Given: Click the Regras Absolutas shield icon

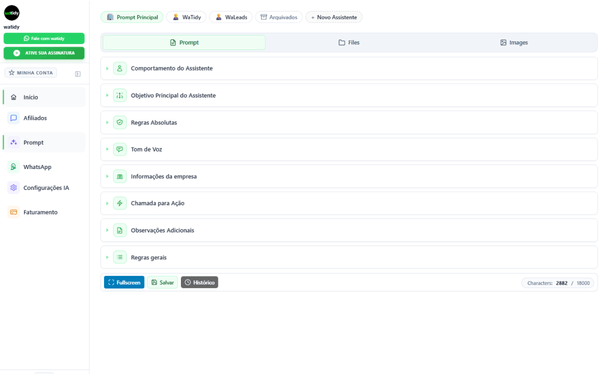Looking at the screenshot, I should click(x=120, y=122).
